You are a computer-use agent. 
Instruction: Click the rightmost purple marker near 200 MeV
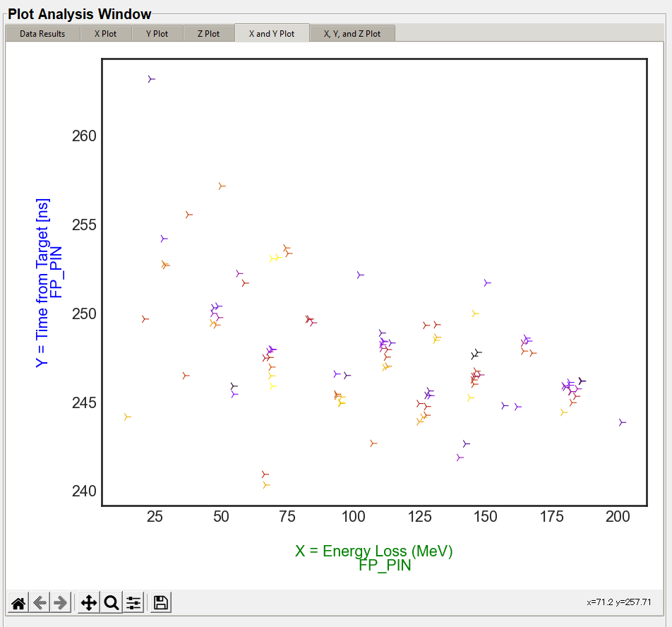coord(621,422)
